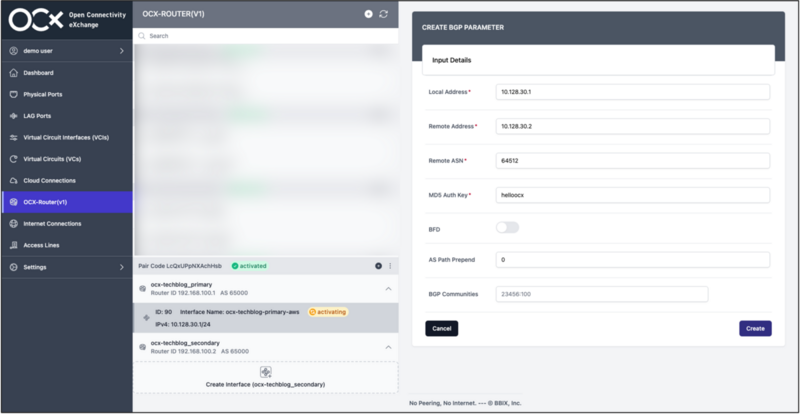Click the Local Address input field
The height and width of the screenshot is (414, 800).
(633, 92)
